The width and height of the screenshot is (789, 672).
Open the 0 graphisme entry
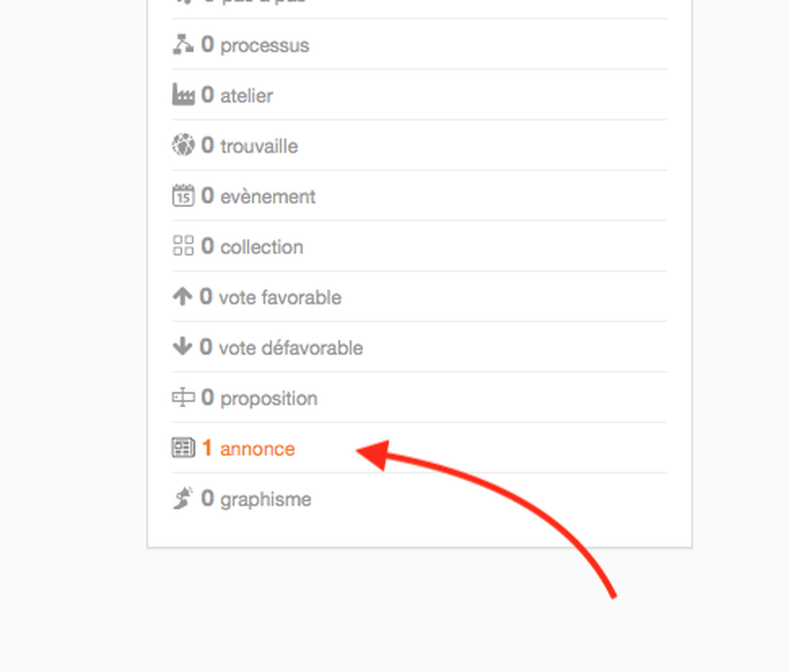click(256, 499)
